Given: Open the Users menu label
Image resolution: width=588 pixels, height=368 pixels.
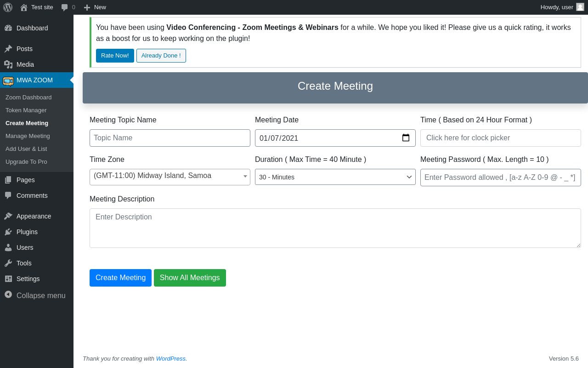Looking at the screenshot, I should click(25, 247).
